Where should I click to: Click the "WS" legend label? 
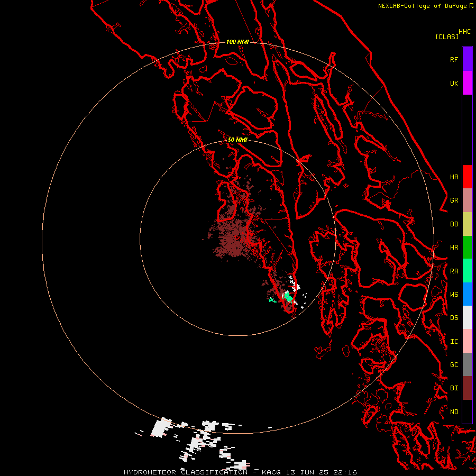point(454,295)
